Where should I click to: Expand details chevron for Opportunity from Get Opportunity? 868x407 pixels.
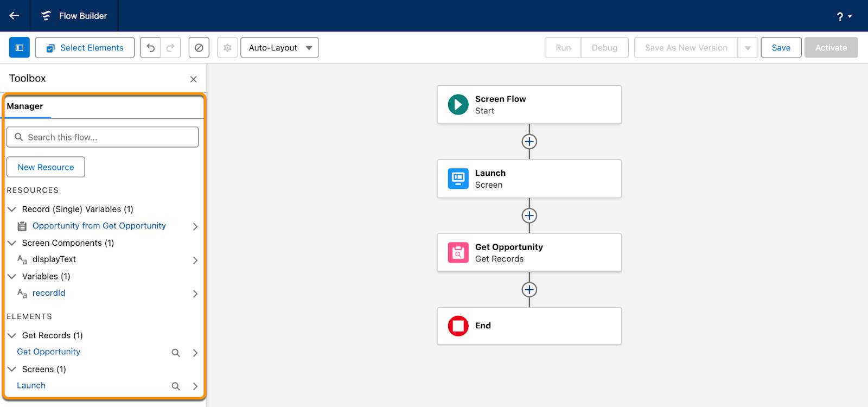point(195,227)
